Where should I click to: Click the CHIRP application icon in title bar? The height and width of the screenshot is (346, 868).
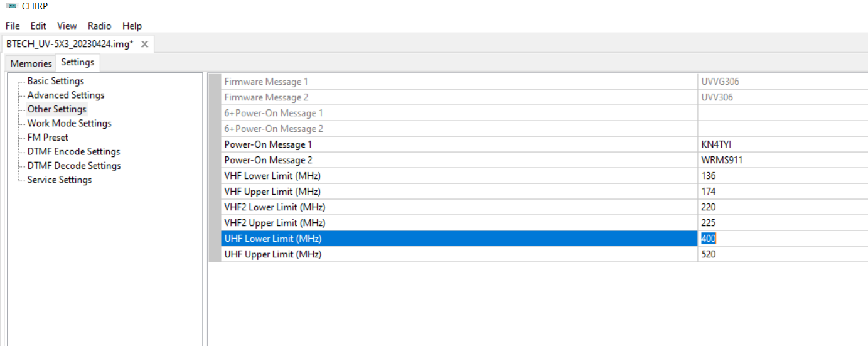tap(11, 6)
